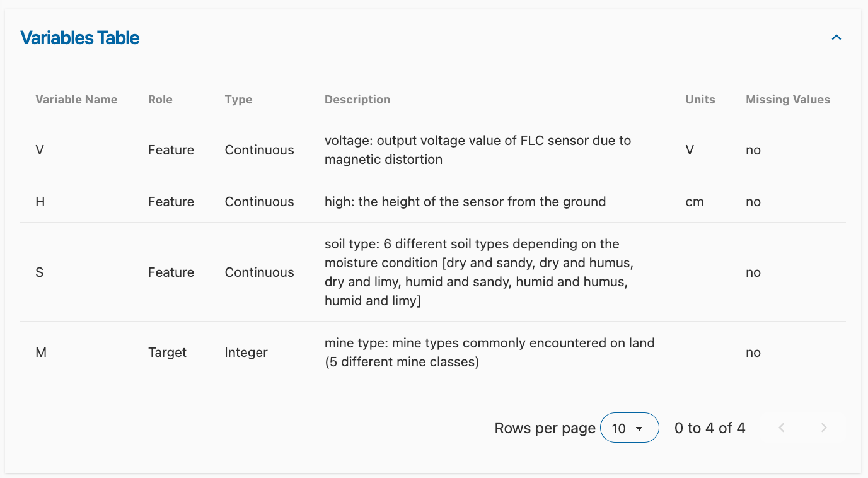Go to previous page arrow
Viewport: 868px width, 478px height.
point(782,428)
